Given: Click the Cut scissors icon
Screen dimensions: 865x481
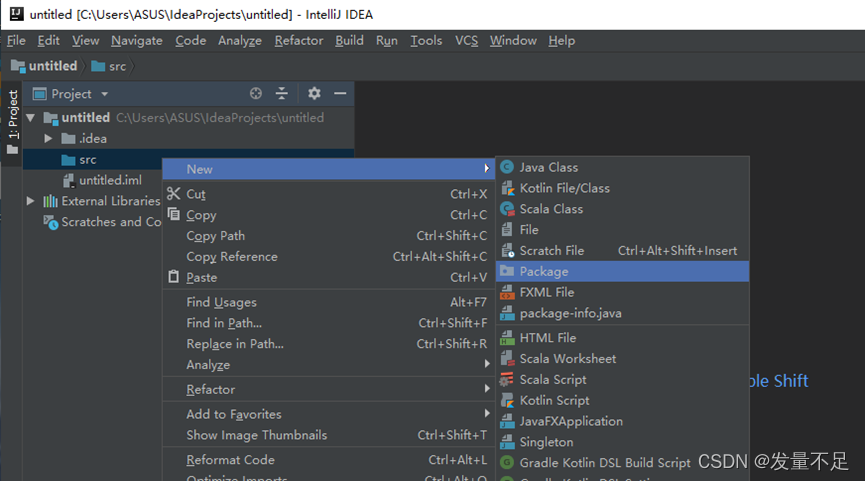Looking at the screenshot, I should pyautogui.click(x=174, y=194).
